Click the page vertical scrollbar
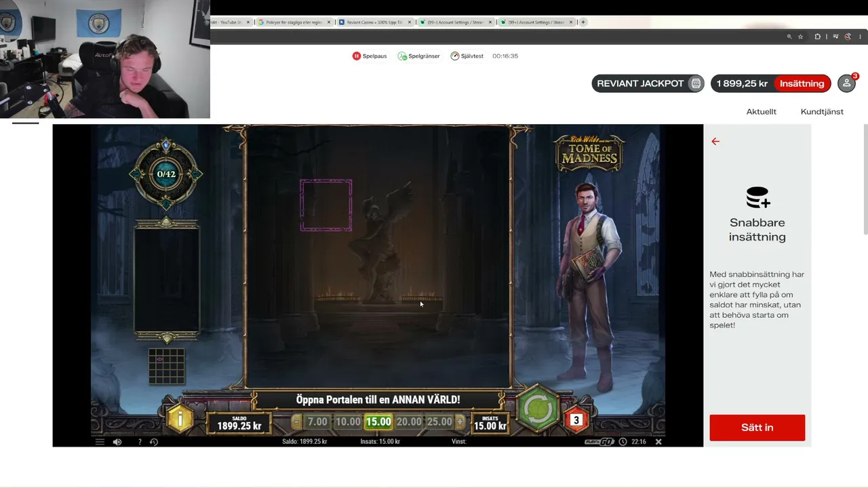 pos(865,180)
